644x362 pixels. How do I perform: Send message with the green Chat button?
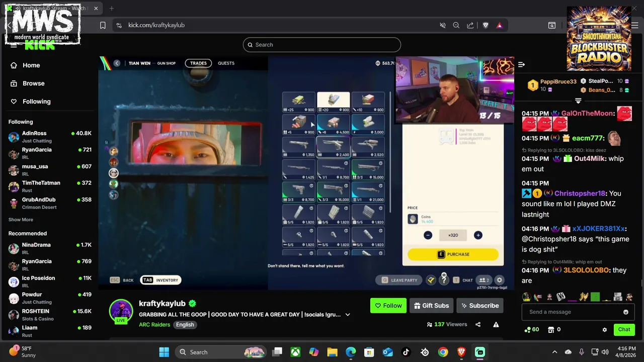(624, 330)
